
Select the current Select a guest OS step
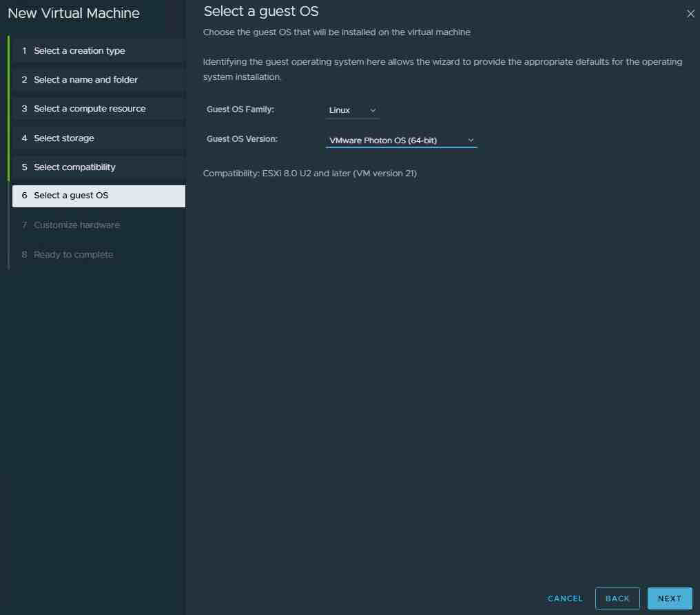tap(71, 196)
